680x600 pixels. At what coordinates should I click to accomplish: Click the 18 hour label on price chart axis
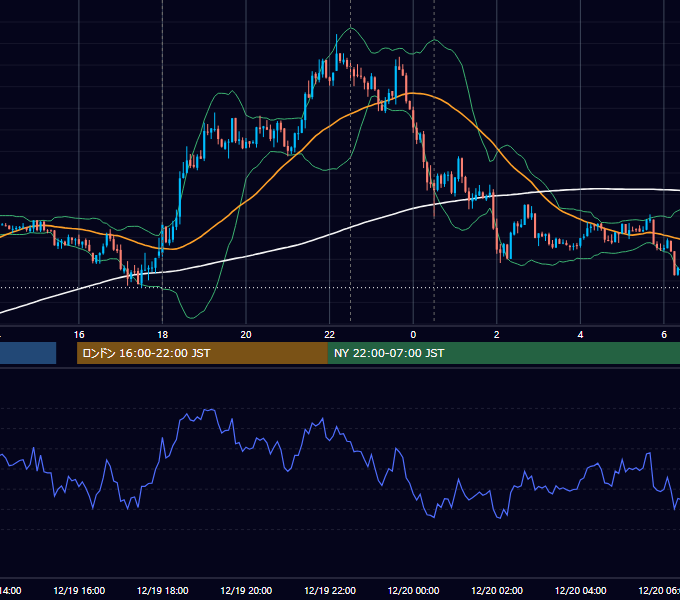(x=163, y=335)
